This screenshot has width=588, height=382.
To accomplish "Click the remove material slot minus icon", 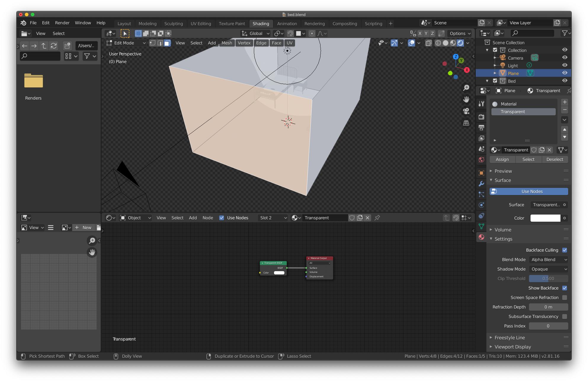I will click(565, 110).
